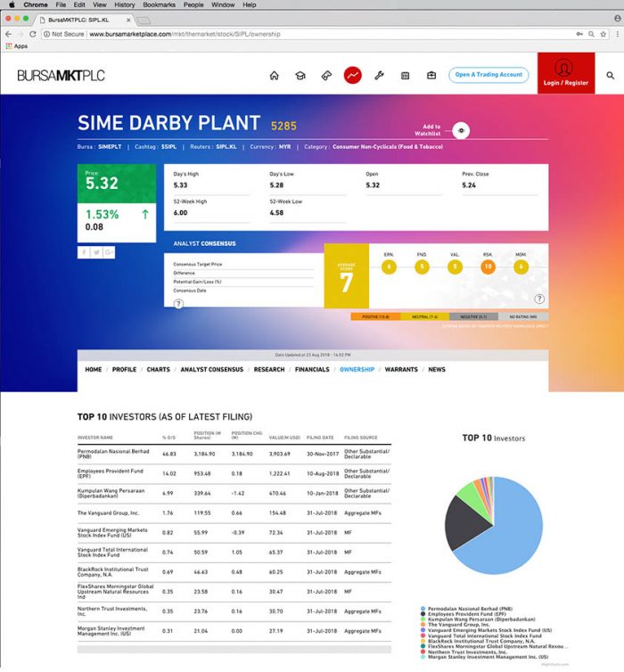The image size is (624, 672).
Task: Open the wrench tools icon
Action: pos(379,76)
